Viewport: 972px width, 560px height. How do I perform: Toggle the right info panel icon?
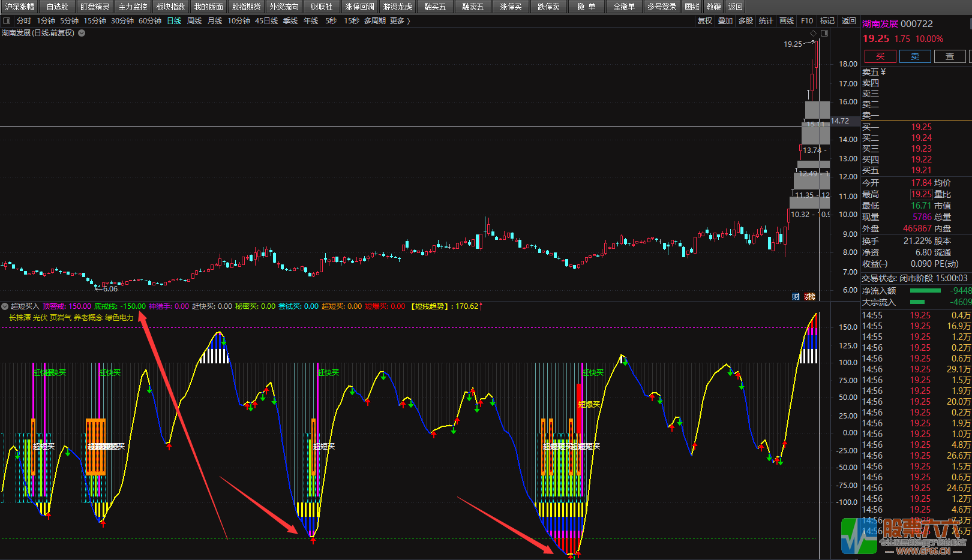[x=824, y=33]
